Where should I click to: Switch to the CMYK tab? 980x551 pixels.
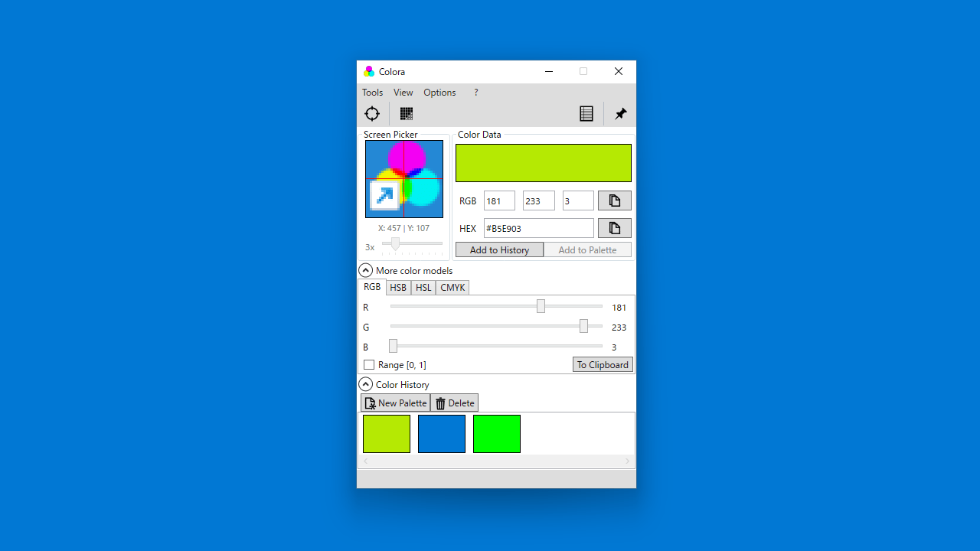[x=452, y=288]
